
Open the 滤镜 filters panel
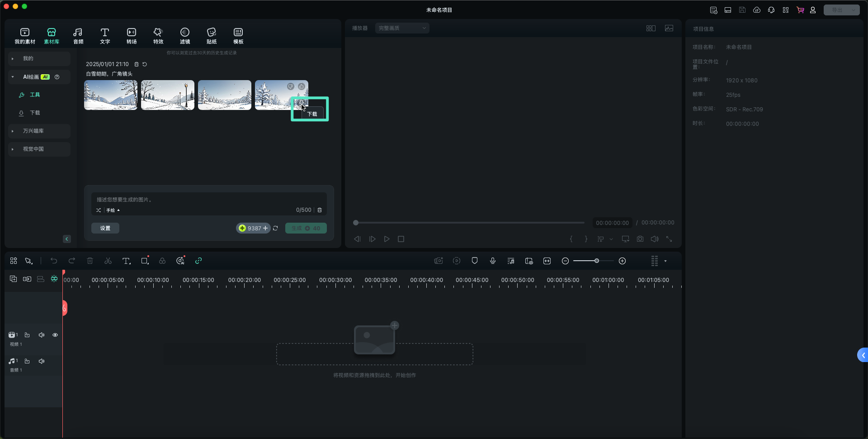185,35
